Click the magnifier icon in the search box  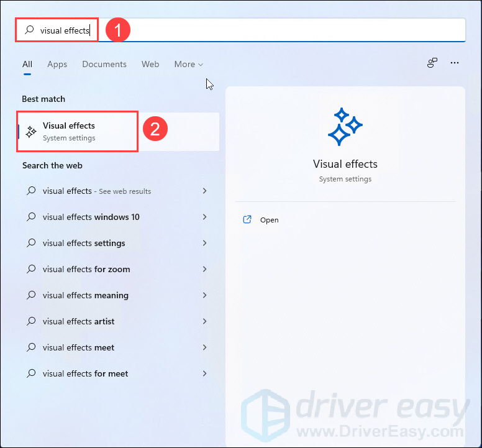click(x=29, y=30)
